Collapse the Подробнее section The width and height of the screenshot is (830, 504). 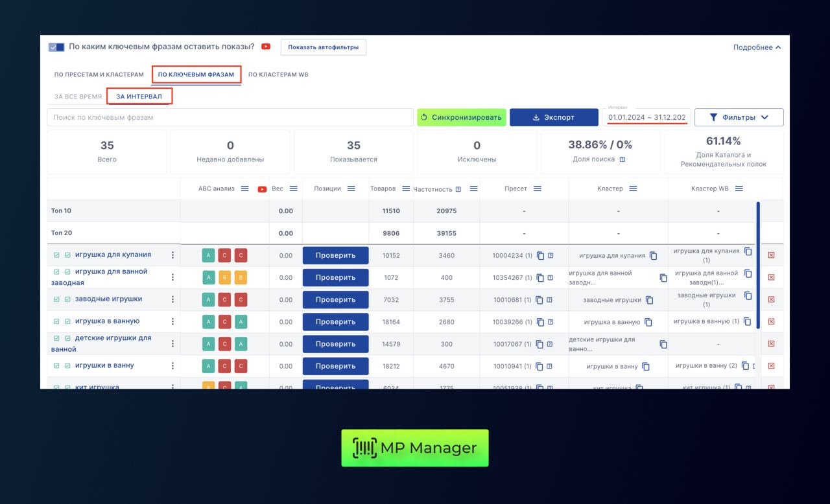(x=757, y=47)
